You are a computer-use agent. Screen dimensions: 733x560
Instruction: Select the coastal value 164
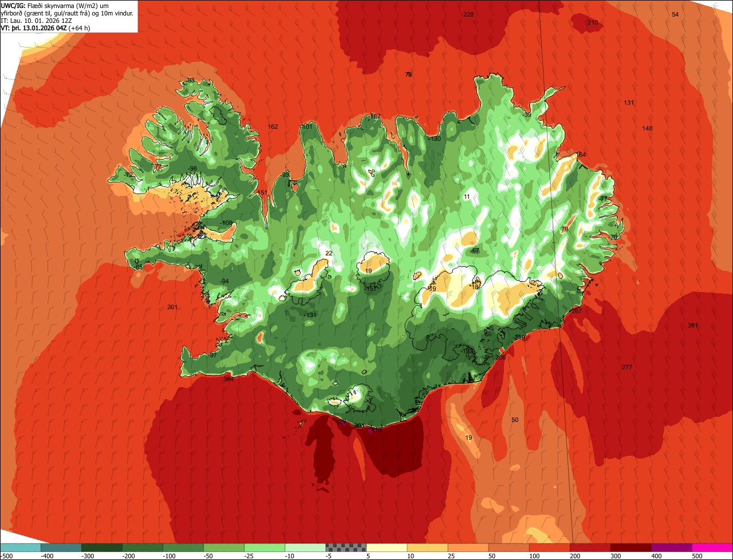pos(581,155)
